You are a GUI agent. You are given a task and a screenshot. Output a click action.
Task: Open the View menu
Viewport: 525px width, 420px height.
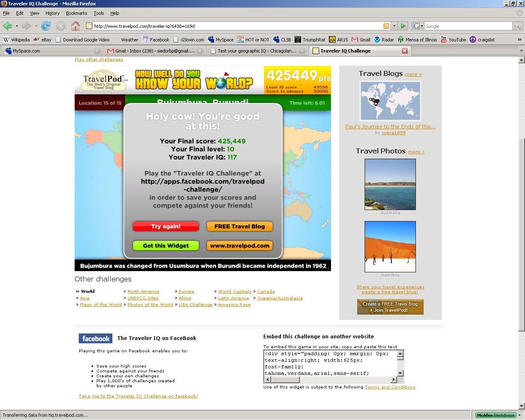click(x=34, y=13)
